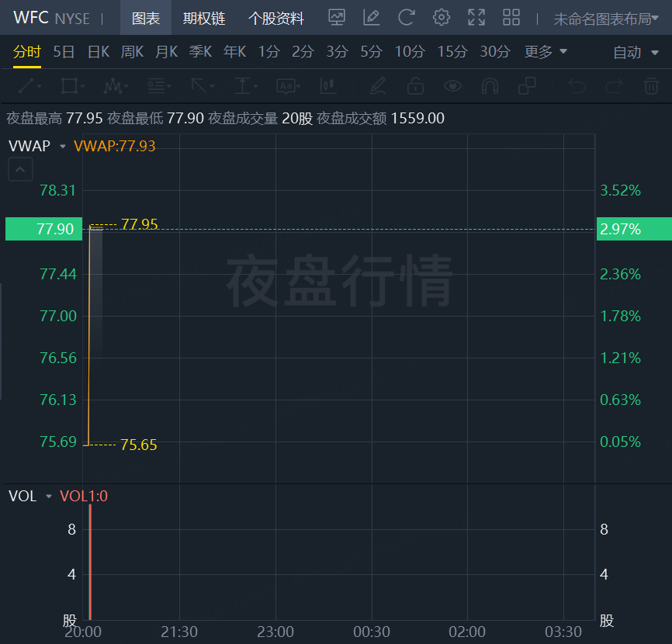The image size is (672, 644).
Task: Click the edit note pencil icon in header
Action: point(371,18)
